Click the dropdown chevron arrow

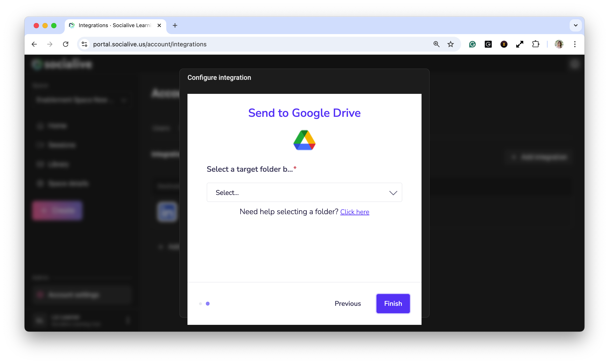(x=393, y=193)
